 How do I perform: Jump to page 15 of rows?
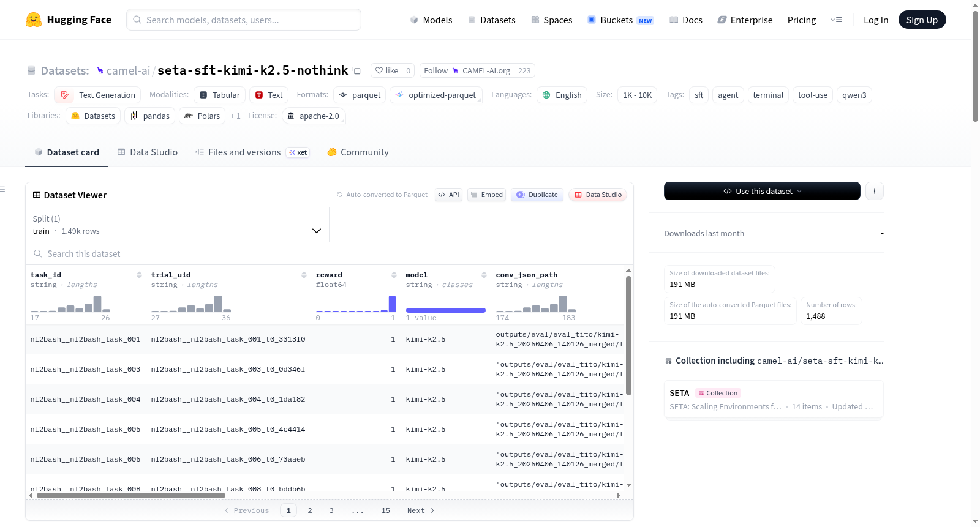click(385, 510)
